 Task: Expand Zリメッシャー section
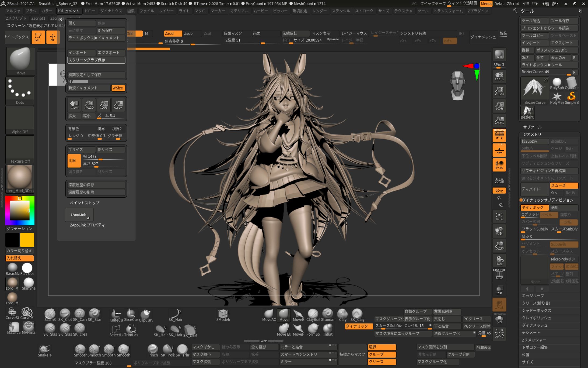click(x=534, y=340)
